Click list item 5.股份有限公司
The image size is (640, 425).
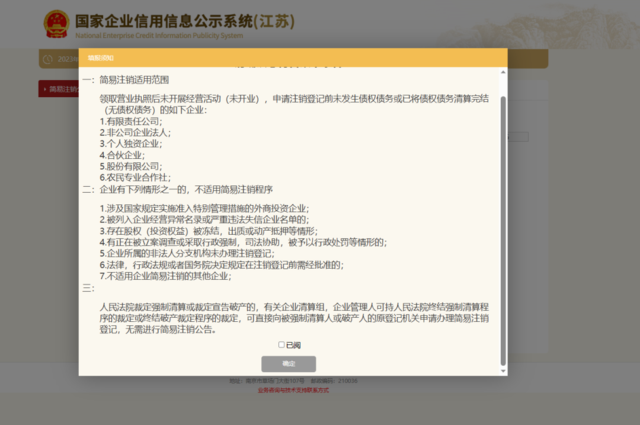132,165
